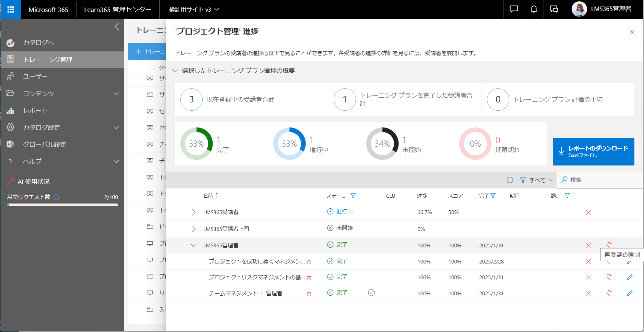
Task: Filter the 完了 date column
Action: pos(493,196)
